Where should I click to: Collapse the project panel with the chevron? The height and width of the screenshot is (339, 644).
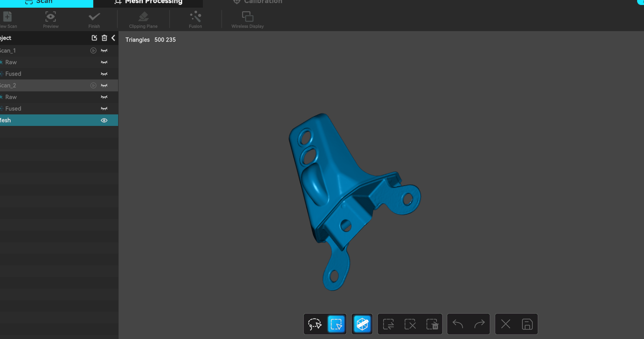113,38
